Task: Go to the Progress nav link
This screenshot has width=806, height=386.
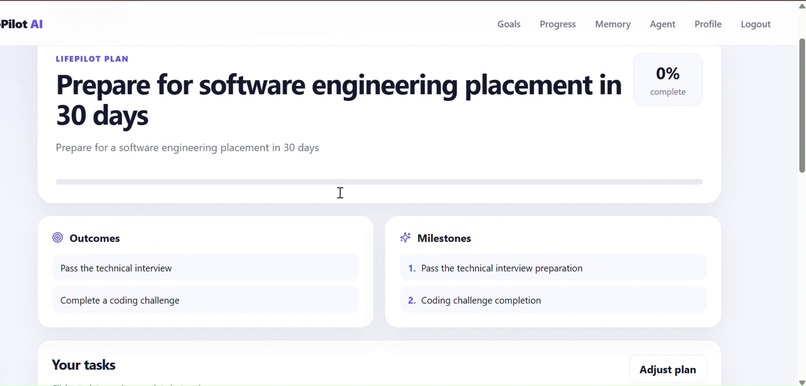Action: point(557,24)
